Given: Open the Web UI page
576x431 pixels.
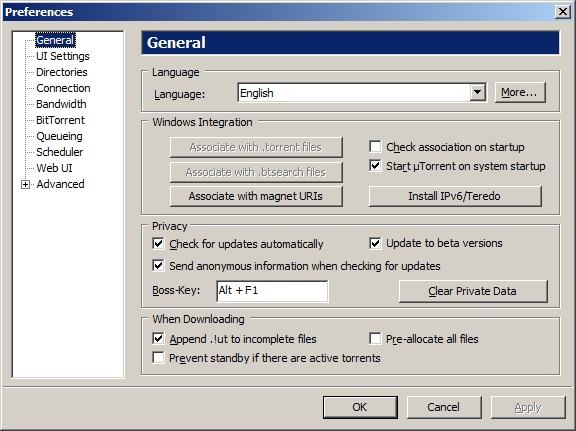Looking at the screenshot, I should pos(54,168).
